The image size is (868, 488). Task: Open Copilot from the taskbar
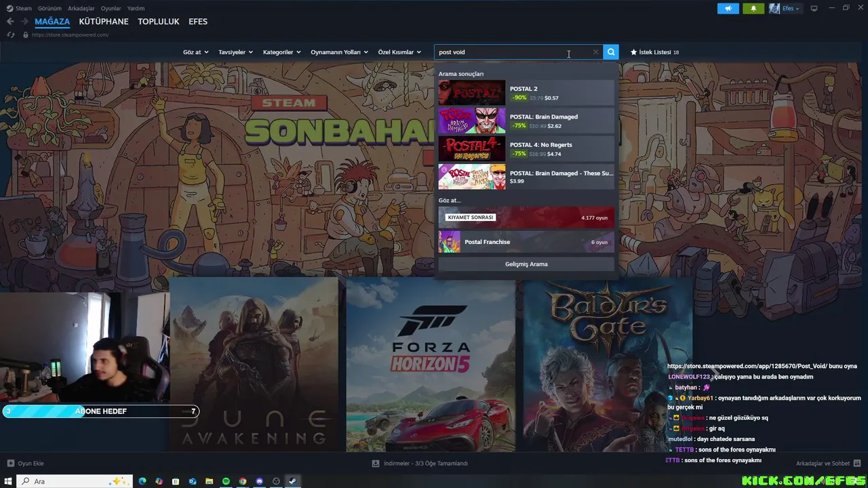click(159, 481)
